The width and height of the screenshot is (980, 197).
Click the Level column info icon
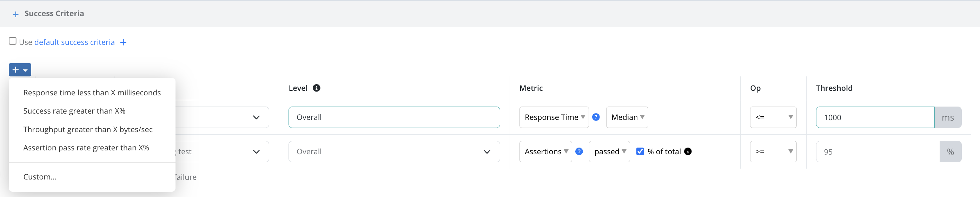pyautogui.click(x=316, y=88)
